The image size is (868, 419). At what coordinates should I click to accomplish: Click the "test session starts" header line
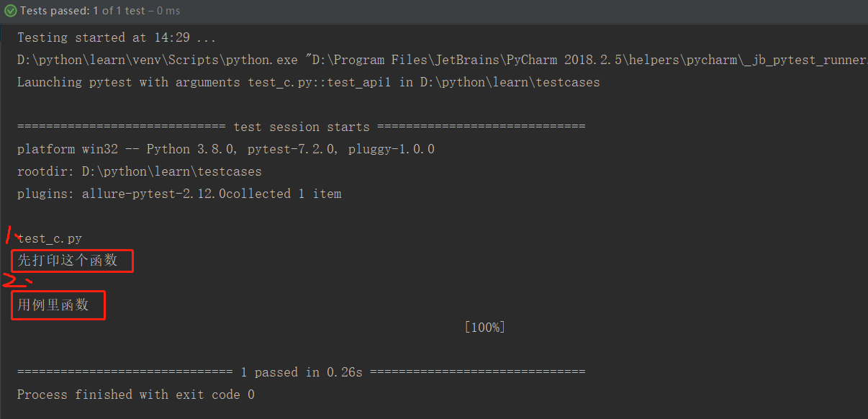click(301, 127)
